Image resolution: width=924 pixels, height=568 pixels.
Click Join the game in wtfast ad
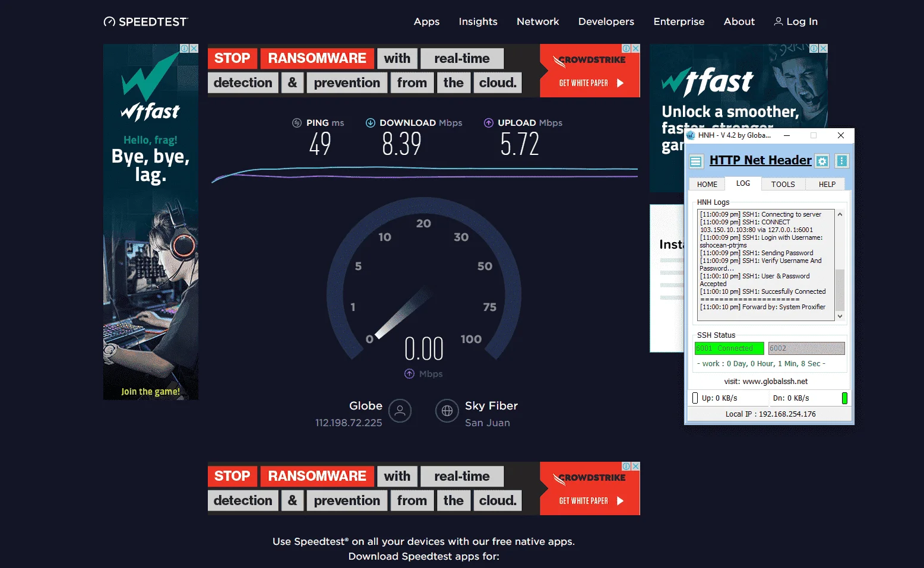pos(150,392)
